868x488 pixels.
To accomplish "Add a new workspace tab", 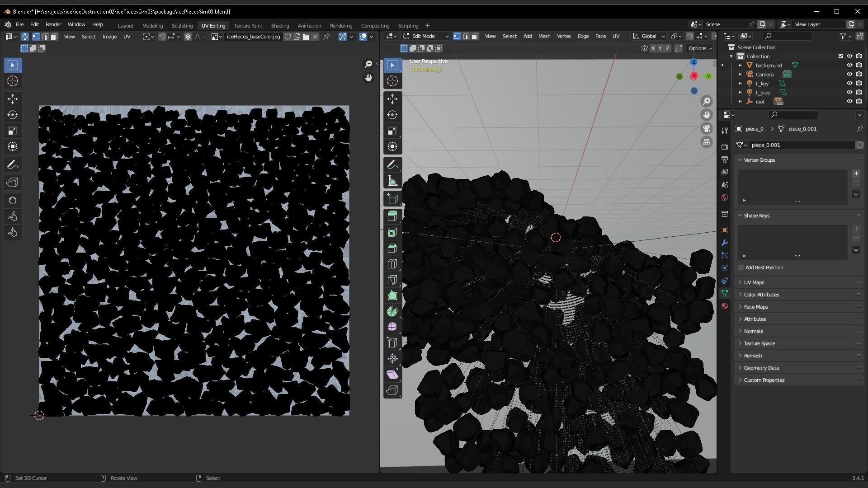I will pyautogui.click(x=427, y=26).
